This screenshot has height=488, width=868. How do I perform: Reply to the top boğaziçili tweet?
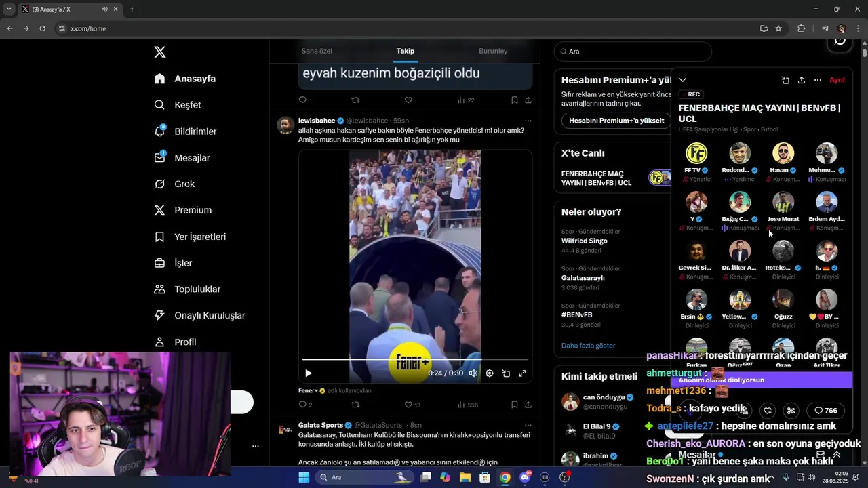(x=302, y=100)
